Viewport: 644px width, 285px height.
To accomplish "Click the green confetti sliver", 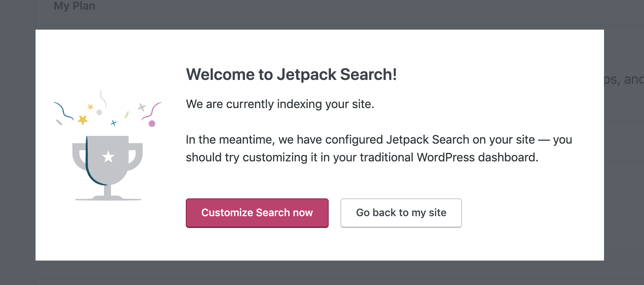I will [127, 115].
